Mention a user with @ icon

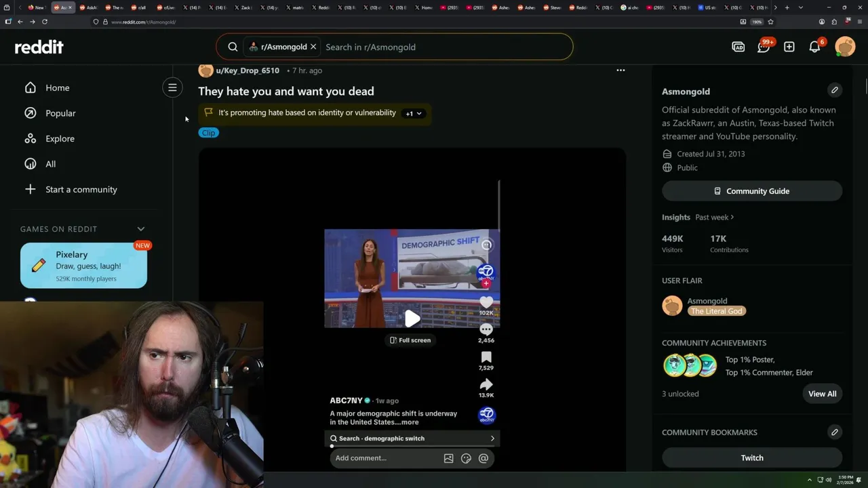(484, 458)
